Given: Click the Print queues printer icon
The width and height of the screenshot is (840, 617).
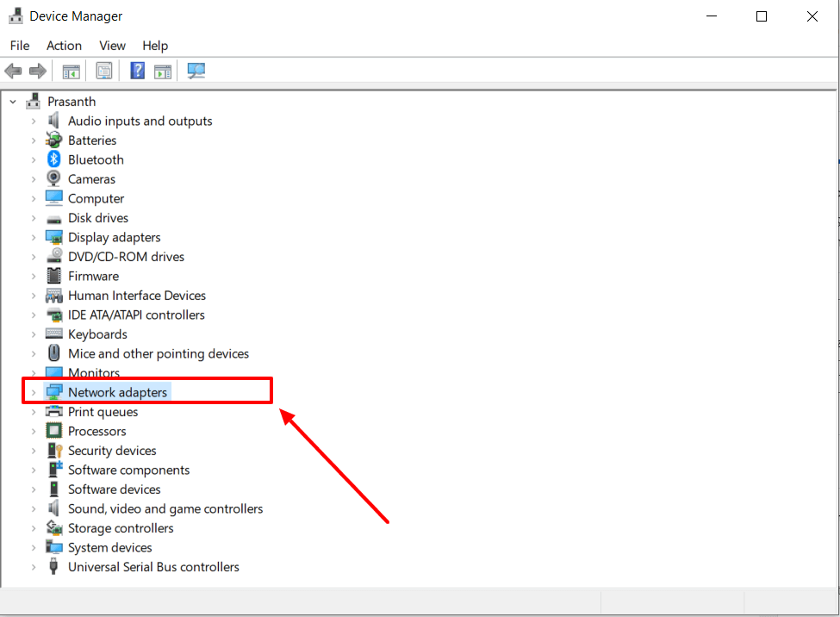Looking at the screenshot, I should pyautogui.click(x=53, y=412).
